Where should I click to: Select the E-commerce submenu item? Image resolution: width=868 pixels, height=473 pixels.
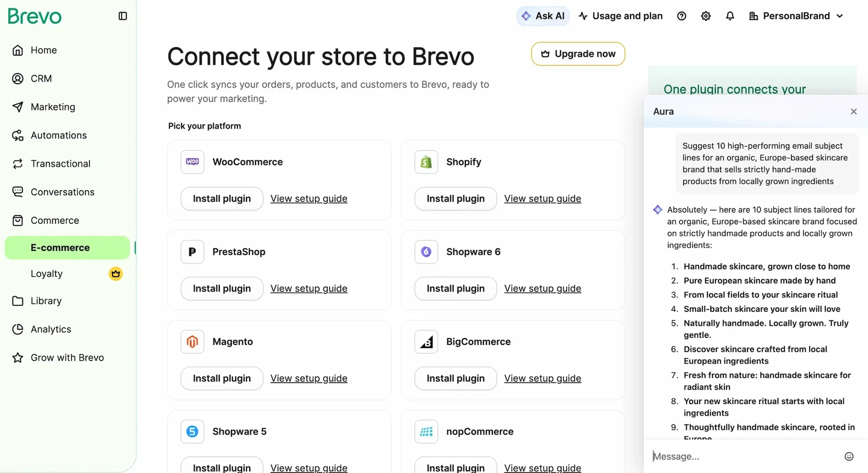(x=68, y=248)
